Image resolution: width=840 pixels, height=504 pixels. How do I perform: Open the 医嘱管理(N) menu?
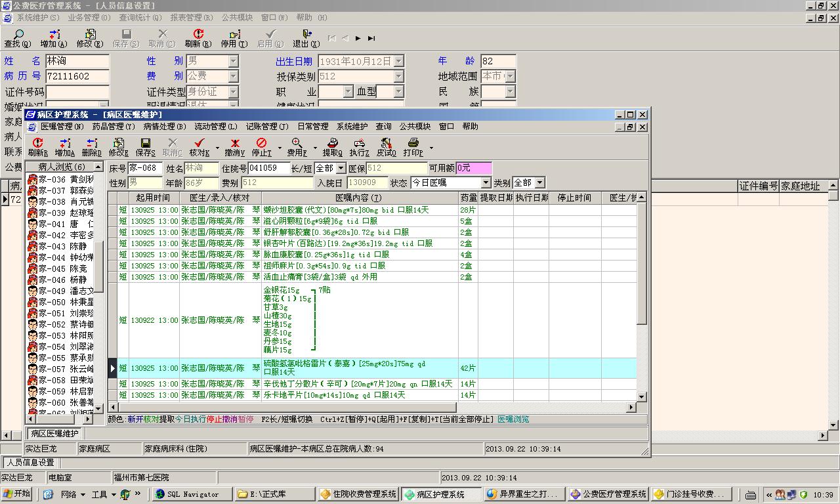tap(62, 127)
